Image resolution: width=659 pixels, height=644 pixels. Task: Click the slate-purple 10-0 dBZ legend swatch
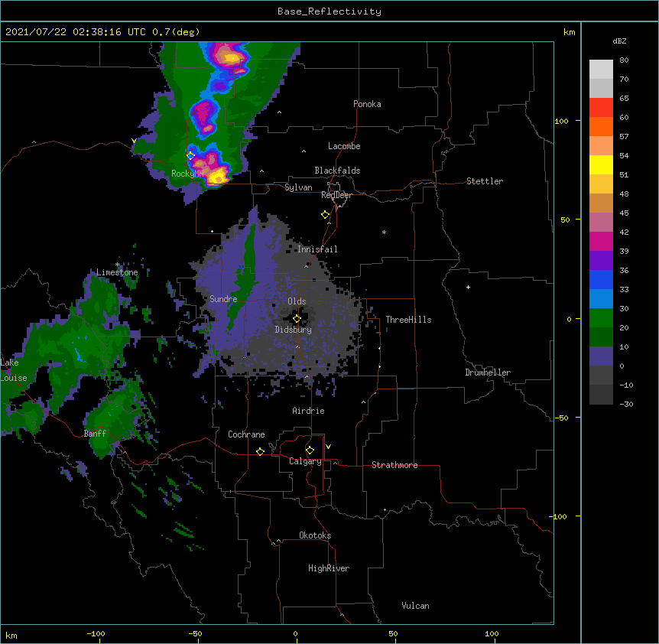point(601,356)
